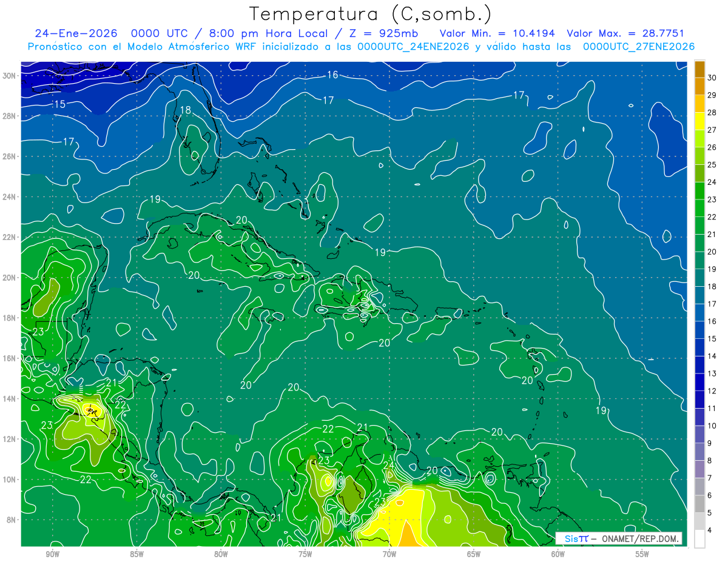Click the "30" label on the color scale
The height and width of the screenshot is (562, 728).
coord(712,77)
